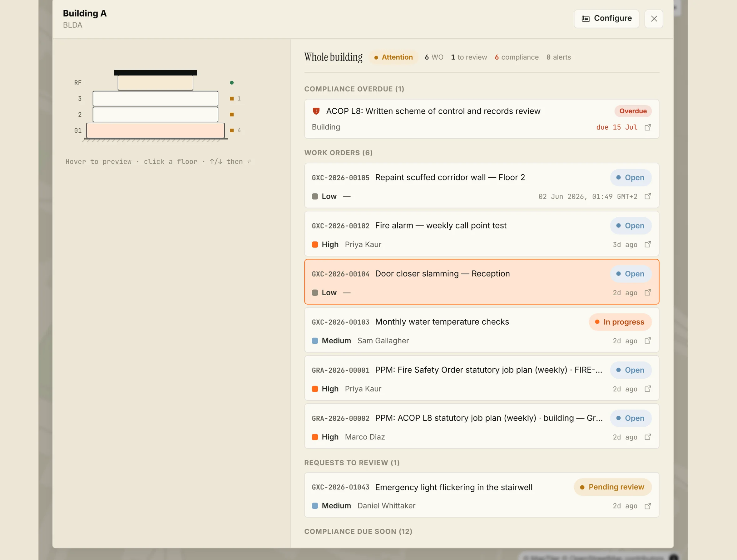Click assignee Marco Diaz
Viewport: 737px width, 560px height.
pyautogui.click(x=365, y=437)
